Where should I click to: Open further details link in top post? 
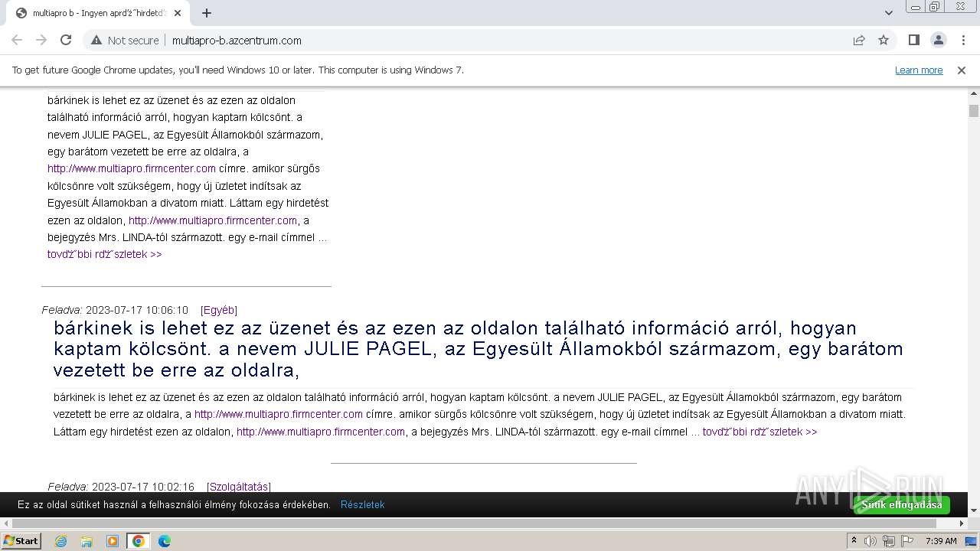(105, 254)
